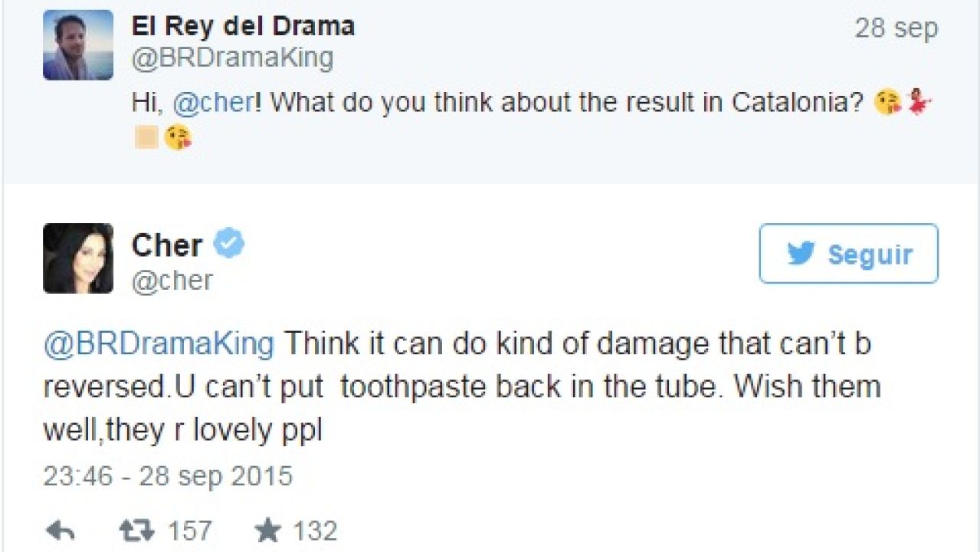Image resolution: width=980 pixels, height=552 pixels.
Task: Open the @BRDramaKing mention in Cher's reply
Action: [159, 344]
